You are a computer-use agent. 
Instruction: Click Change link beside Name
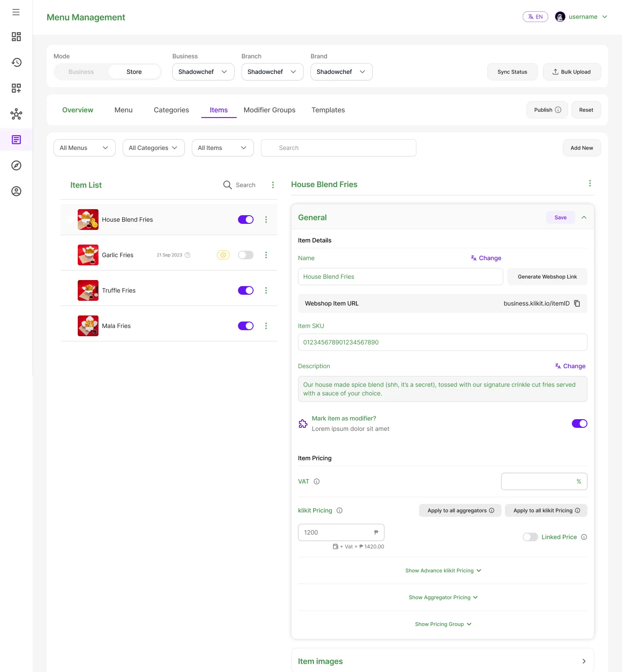486,258
